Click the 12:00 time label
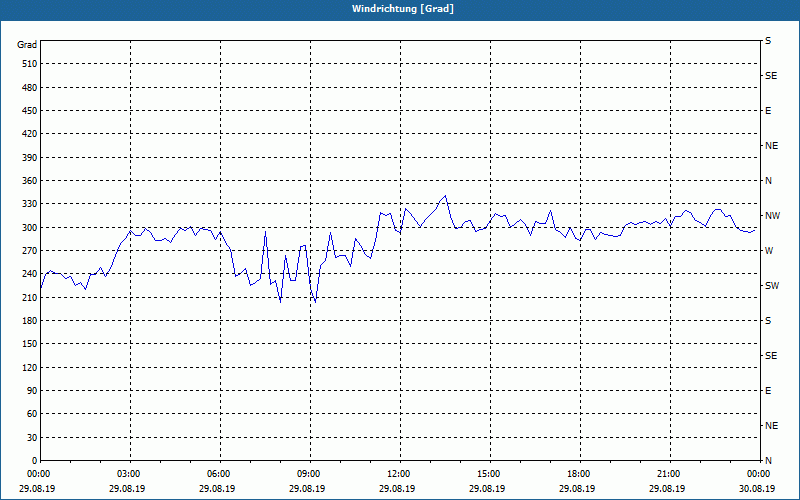The image size is (800, 500). click(x=398, y=474)
